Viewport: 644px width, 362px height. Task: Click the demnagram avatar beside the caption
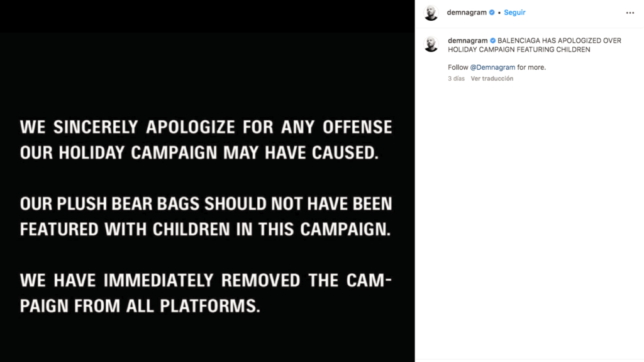(x=431, y=44)
